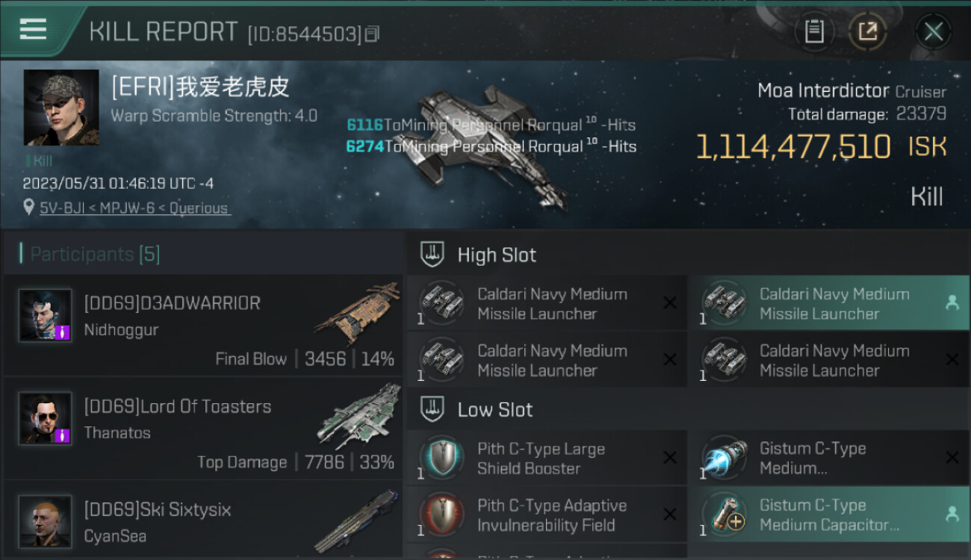This screenshot has width=971, height=560.
Task: Open the hamburger menu icon
Action: click(33, 30)
